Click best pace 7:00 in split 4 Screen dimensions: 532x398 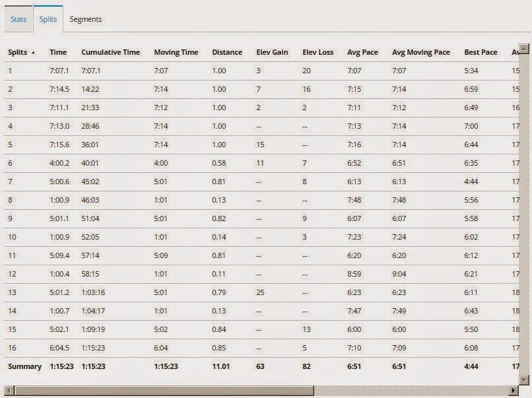471,126
